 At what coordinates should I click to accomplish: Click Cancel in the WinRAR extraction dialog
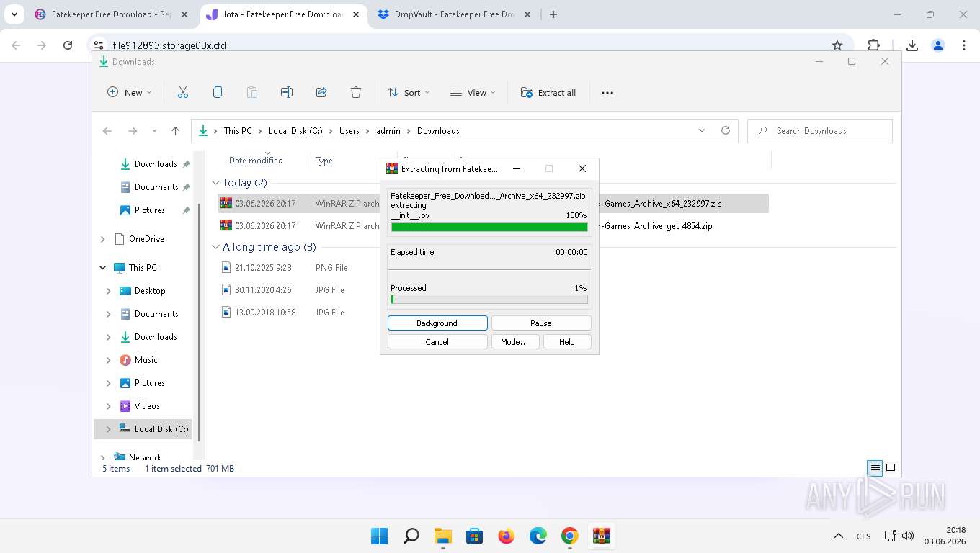tap(437, 342)
